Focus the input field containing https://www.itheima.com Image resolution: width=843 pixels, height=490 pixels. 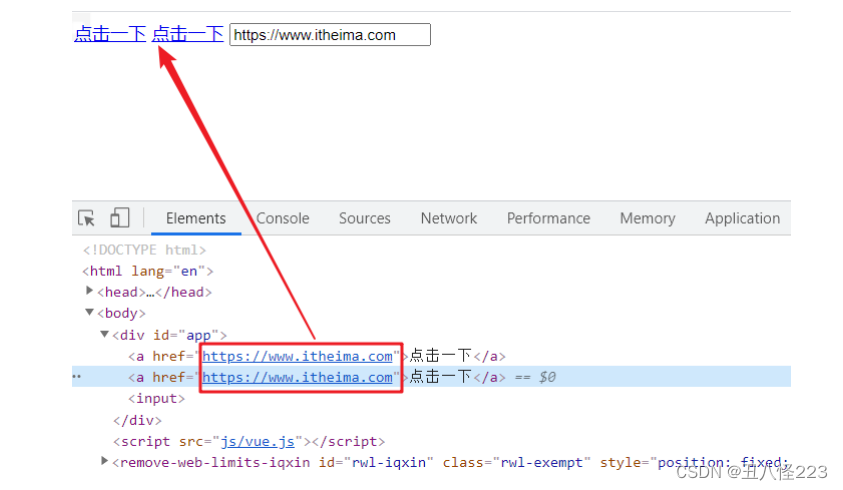point(330,34)
